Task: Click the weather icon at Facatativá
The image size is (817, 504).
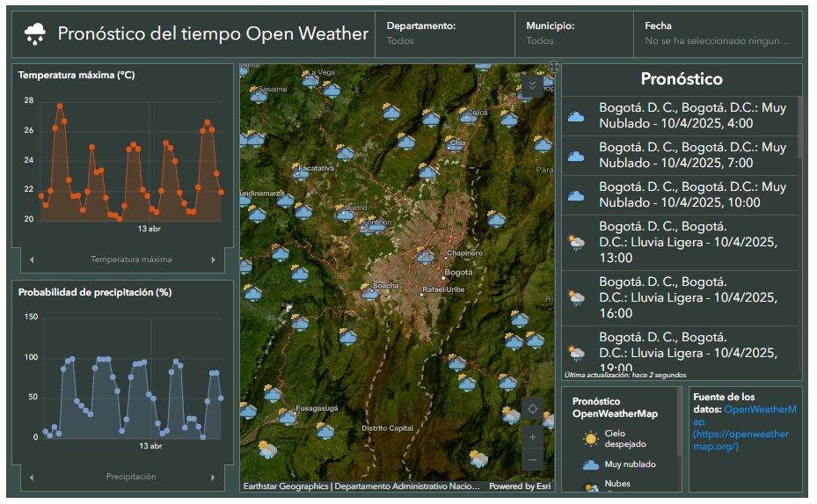Action: (x=300, y=171)
